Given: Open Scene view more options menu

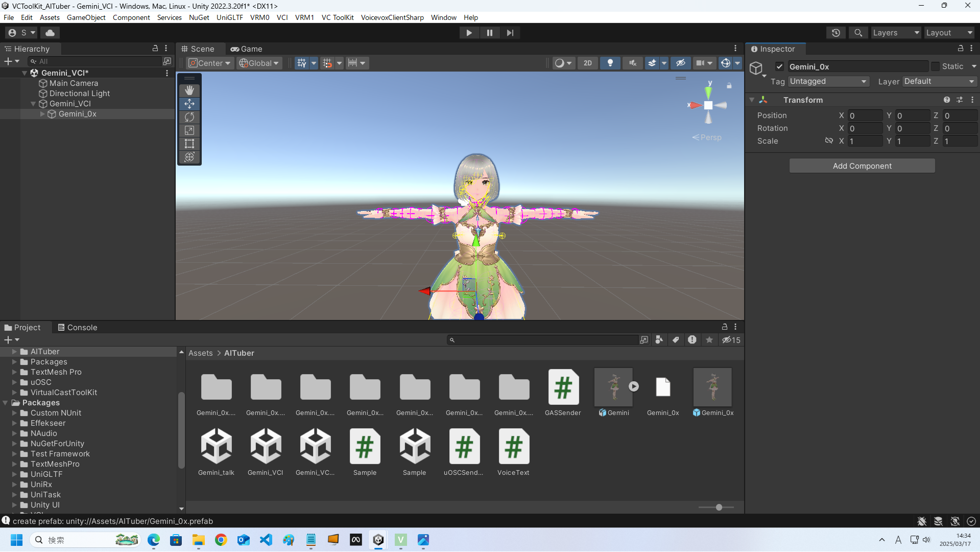Looking at the screenshot, I should click(x=735, y=49).
